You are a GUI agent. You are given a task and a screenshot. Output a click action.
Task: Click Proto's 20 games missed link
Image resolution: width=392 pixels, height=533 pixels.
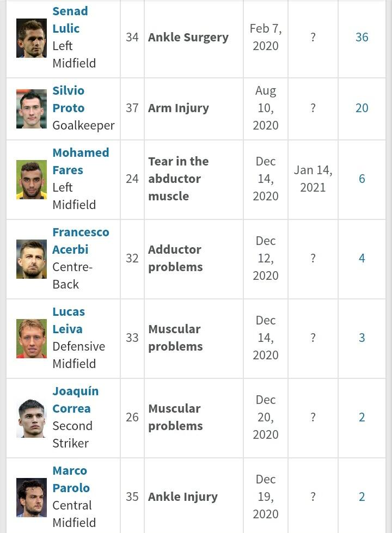(362, 108)
